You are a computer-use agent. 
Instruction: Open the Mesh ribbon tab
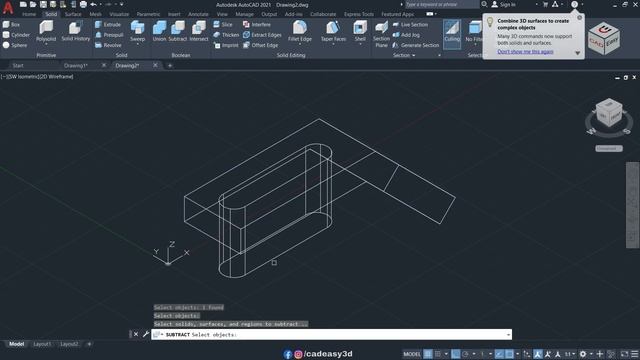pyautogui.click(x=96, y=14)
